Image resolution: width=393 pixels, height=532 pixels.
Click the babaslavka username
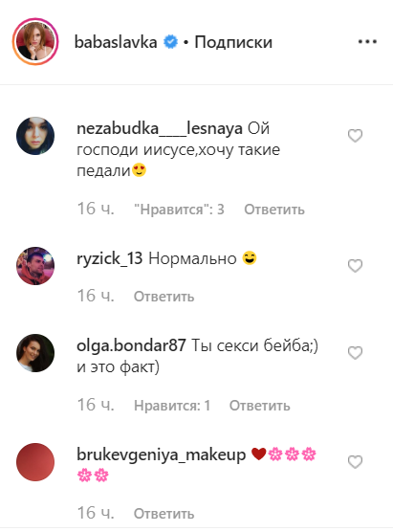coord(116,42)
